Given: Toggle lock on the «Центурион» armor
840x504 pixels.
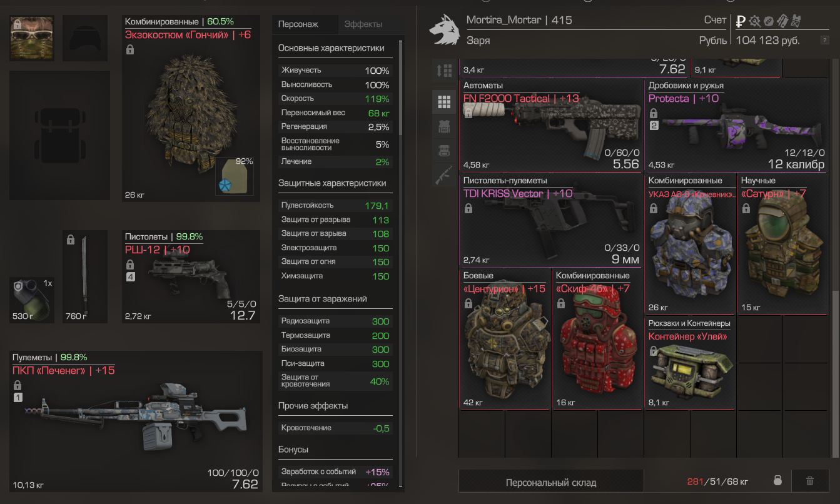Looking at the screenshot, I should 468,303.
